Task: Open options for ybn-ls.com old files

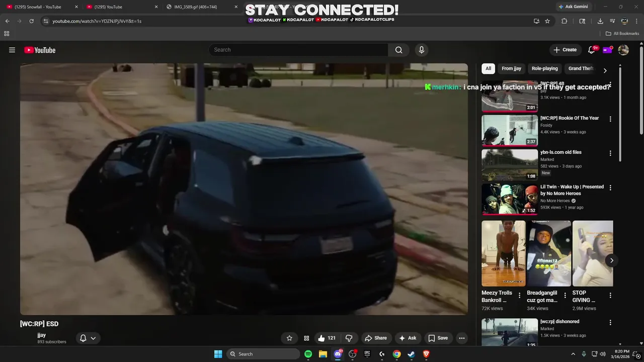Action: (610, 153)
